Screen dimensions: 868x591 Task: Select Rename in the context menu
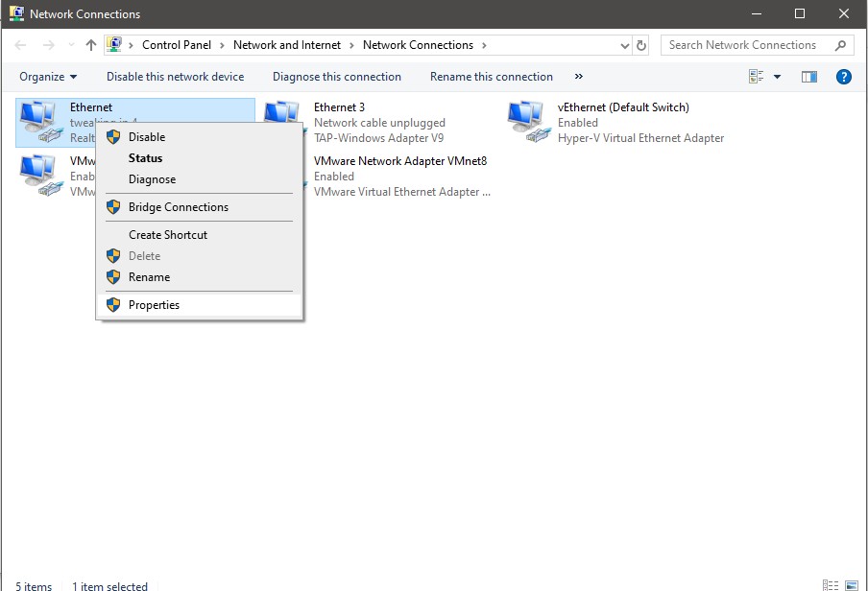[200, 277]
